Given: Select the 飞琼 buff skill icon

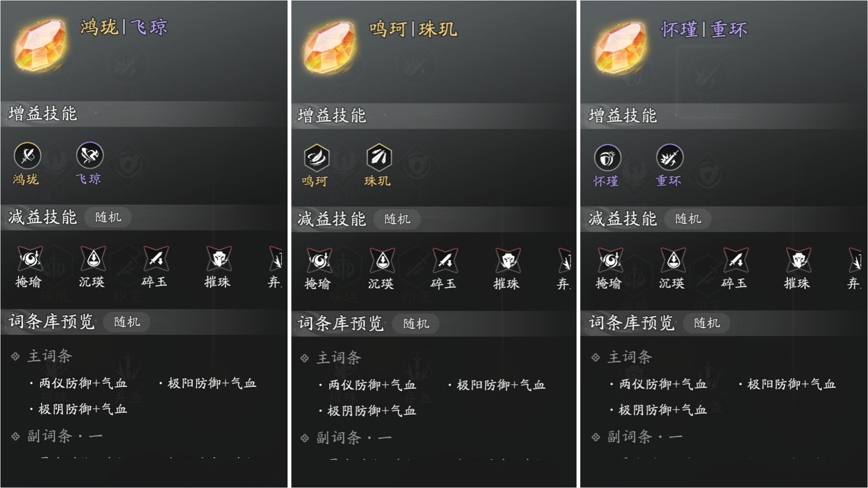Looking at the screenshot, I should point(90,156).
